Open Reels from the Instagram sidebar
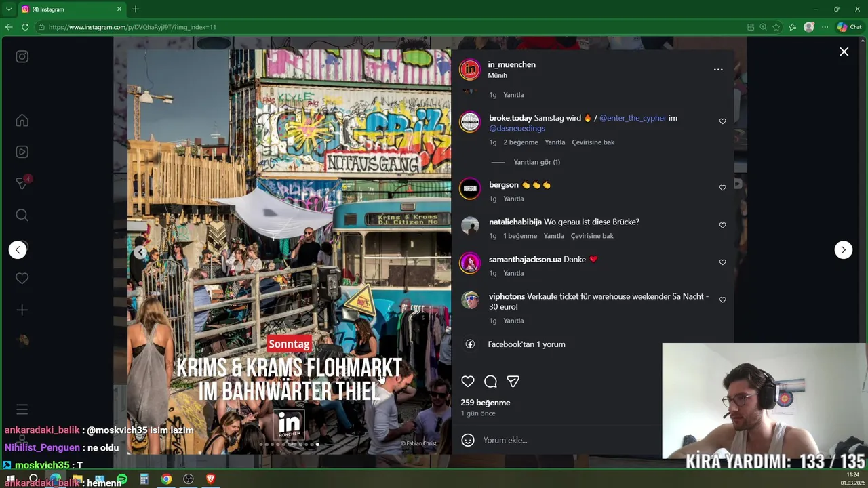868x488 pixels. tap(22, 152)
